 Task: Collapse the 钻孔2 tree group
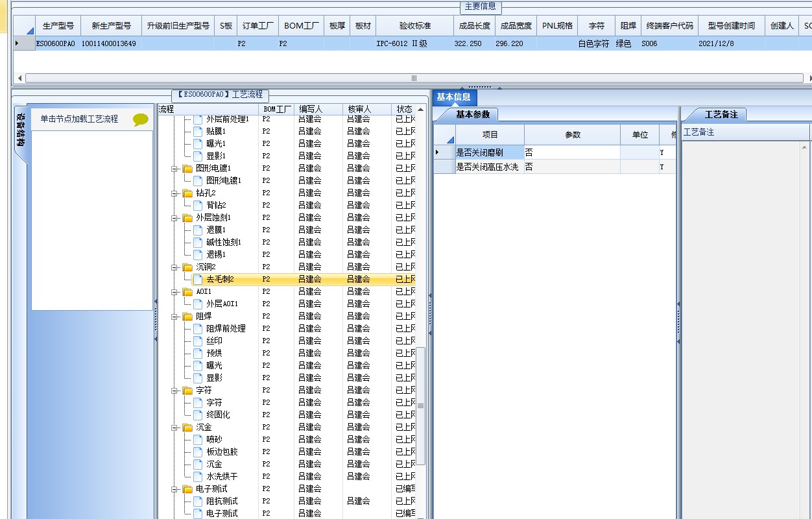click(174, 193)
